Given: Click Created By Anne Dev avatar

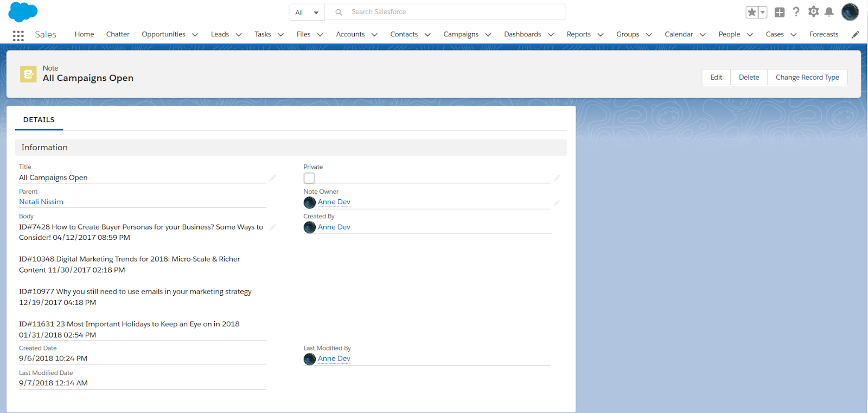Looking at the screenshot, I should tap(310, 227).
